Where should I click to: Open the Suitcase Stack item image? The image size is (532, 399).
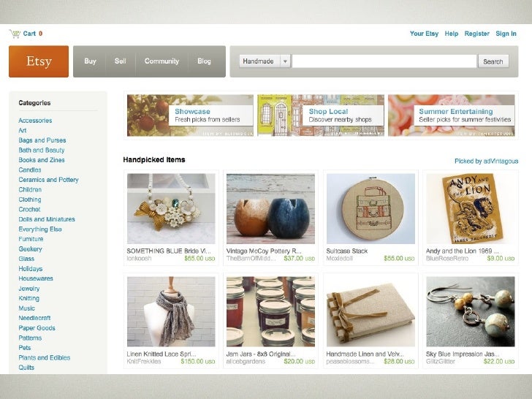tap(370, 209)
